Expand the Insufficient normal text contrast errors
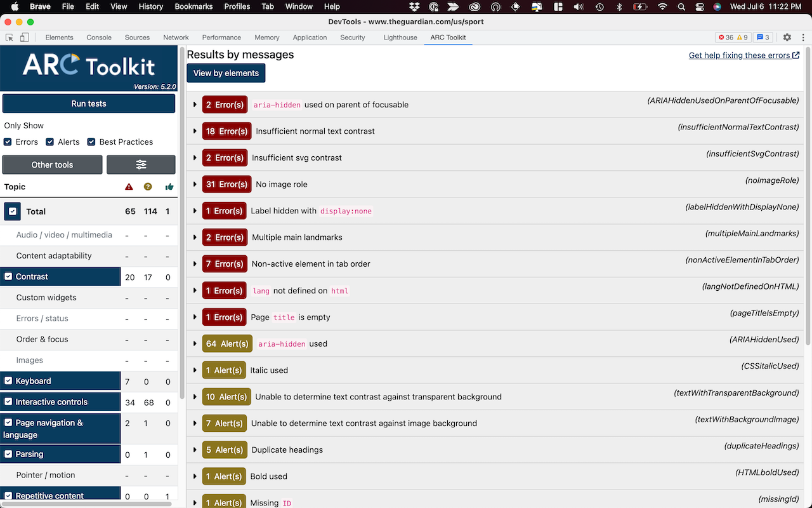Image resolution: width=812 pixels, height=508 pixels. (x=194, y=131)
